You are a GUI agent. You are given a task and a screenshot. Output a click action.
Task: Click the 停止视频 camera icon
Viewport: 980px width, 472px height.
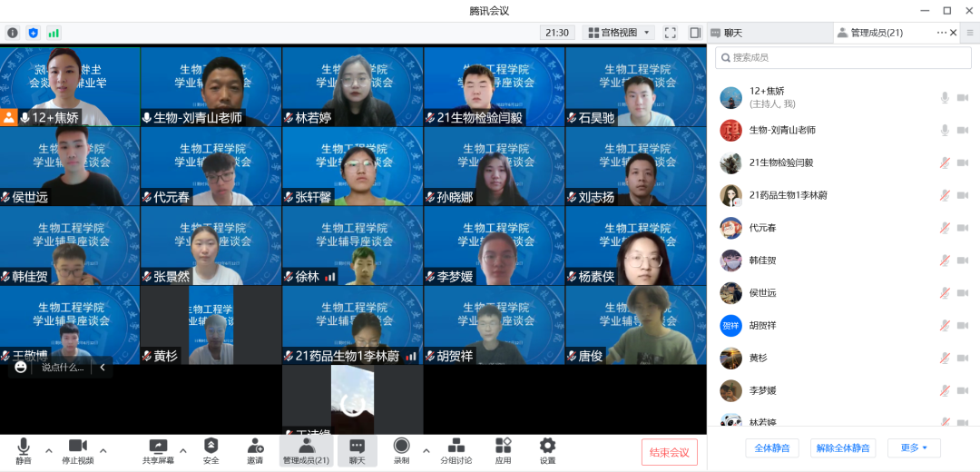77,446
